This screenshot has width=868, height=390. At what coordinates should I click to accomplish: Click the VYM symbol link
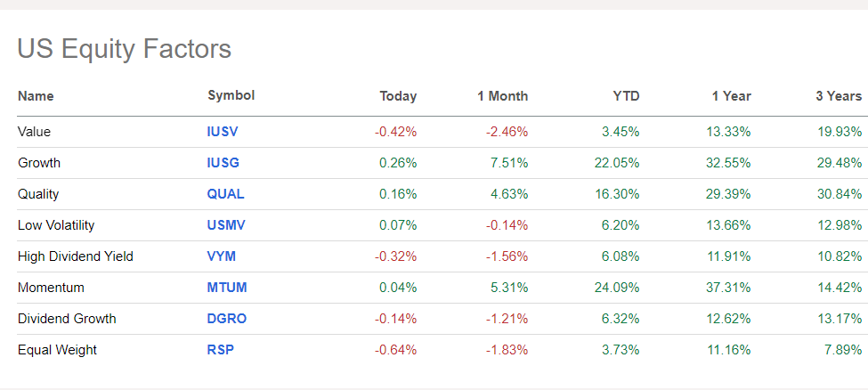click(x=222, y=256)
